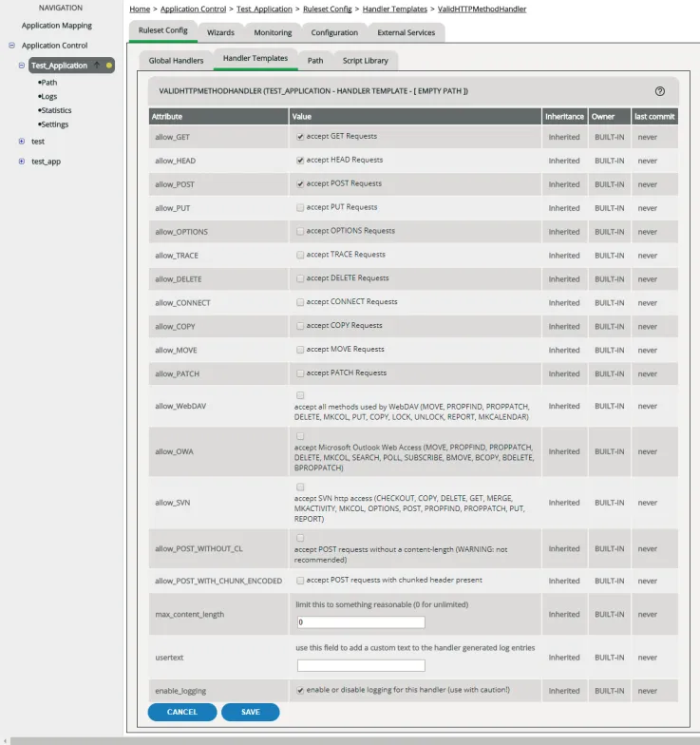Viewport: 700px width, 745px height.
Task: Select test_app in navigation
Action: tap(46, 162)
